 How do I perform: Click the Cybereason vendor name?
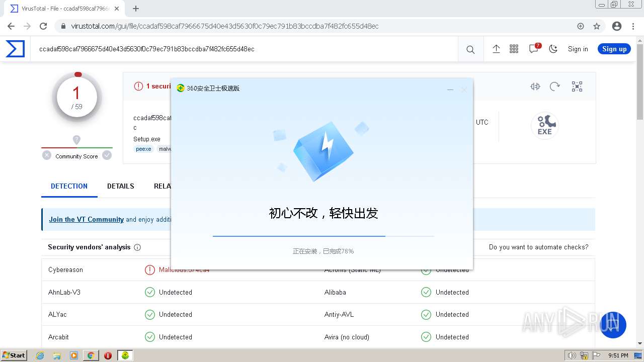pos(65,269)
